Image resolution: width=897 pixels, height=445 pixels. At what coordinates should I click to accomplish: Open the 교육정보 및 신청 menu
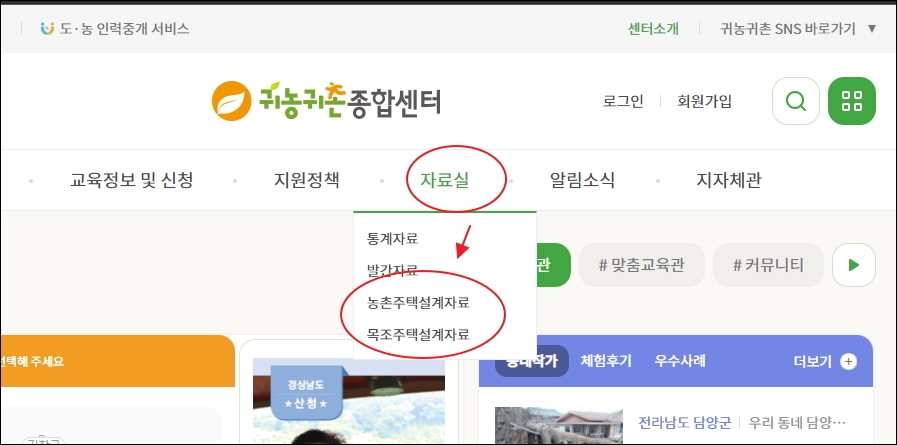132,180
